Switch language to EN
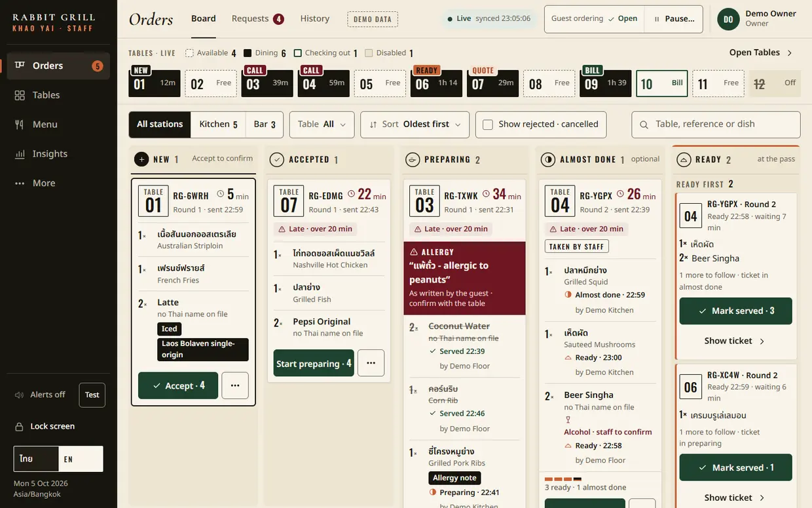 pos(81,459)
